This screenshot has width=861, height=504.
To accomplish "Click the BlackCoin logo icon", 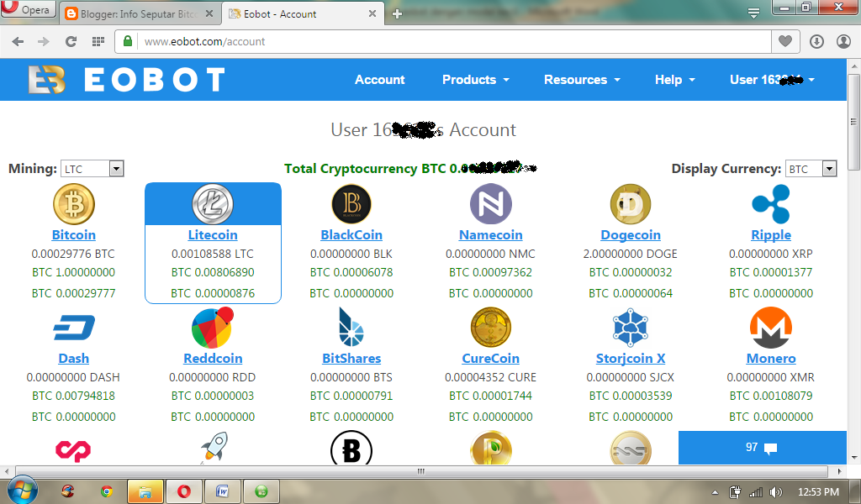I will [351, 204].
